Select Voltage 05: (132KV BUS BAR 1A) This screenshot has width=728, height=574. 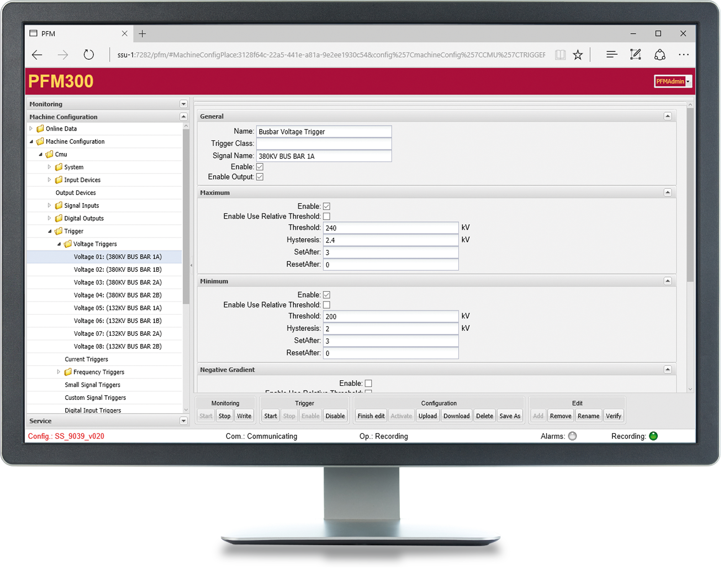[118, 308]
